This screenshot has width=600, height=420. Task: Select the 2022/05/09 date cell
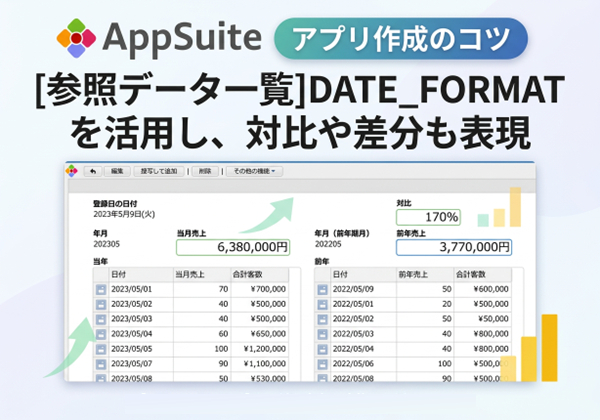coord(364,290)
